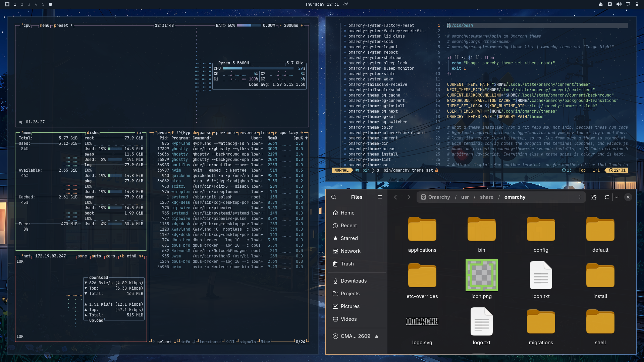The width and height of the screenshot is (644, 362).
Task: Open Starred in Files sidebar
Action: click(x=357, y=238)
